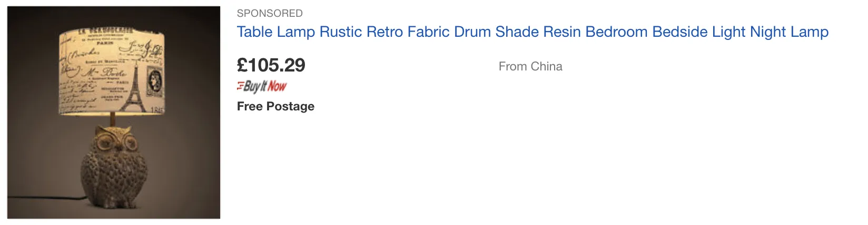Click the Free Postage label

(275, 106)
